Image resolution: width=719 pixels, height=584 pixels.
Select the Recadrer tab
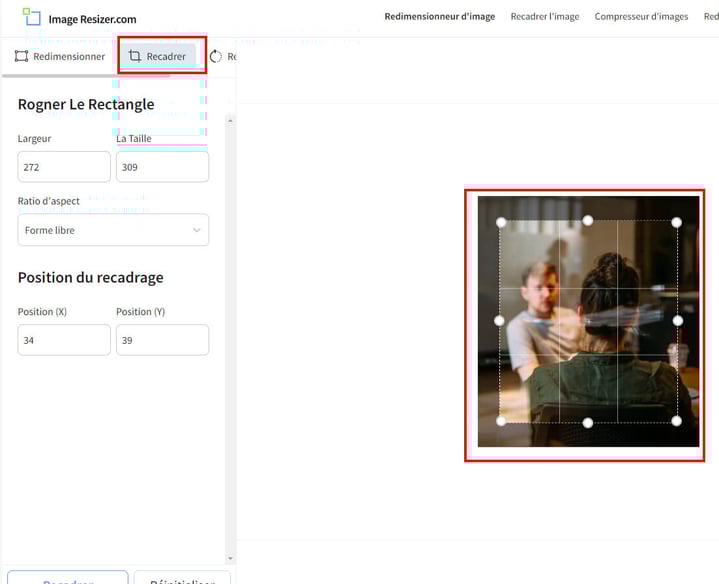click(x=158, y=57)
